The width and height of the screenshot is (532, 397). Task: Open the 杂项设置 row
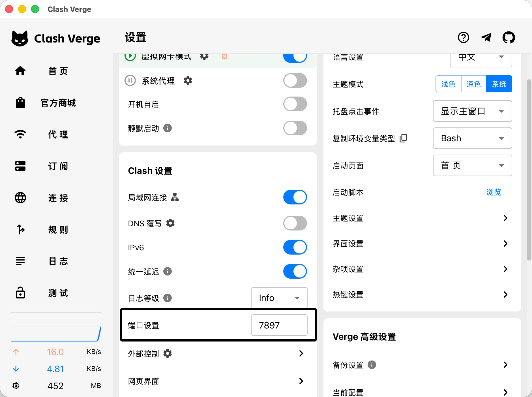[422, 269]
